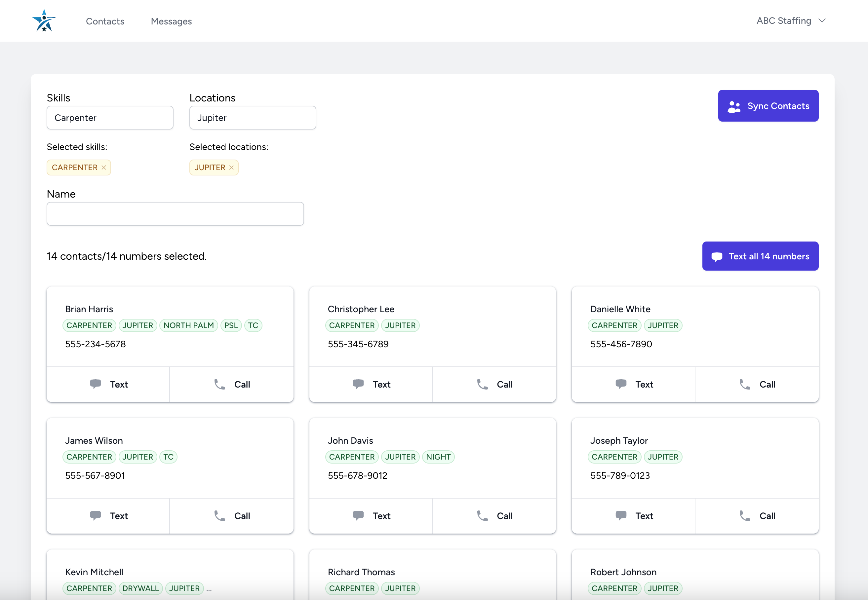Click Joseph Taylor's Call phone icon
Viewport: 868px width, 600px height.
click(x=745, y=516)
